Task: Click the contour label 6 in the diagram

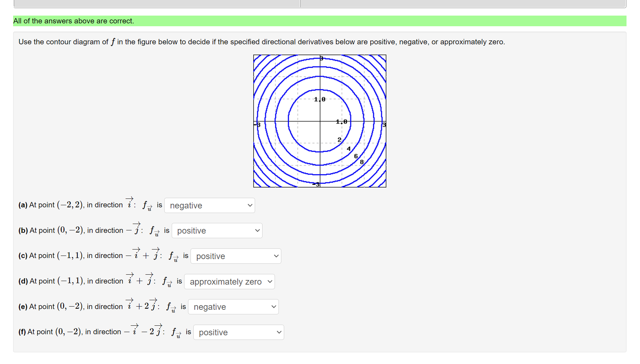Action: tap(356, 156)
